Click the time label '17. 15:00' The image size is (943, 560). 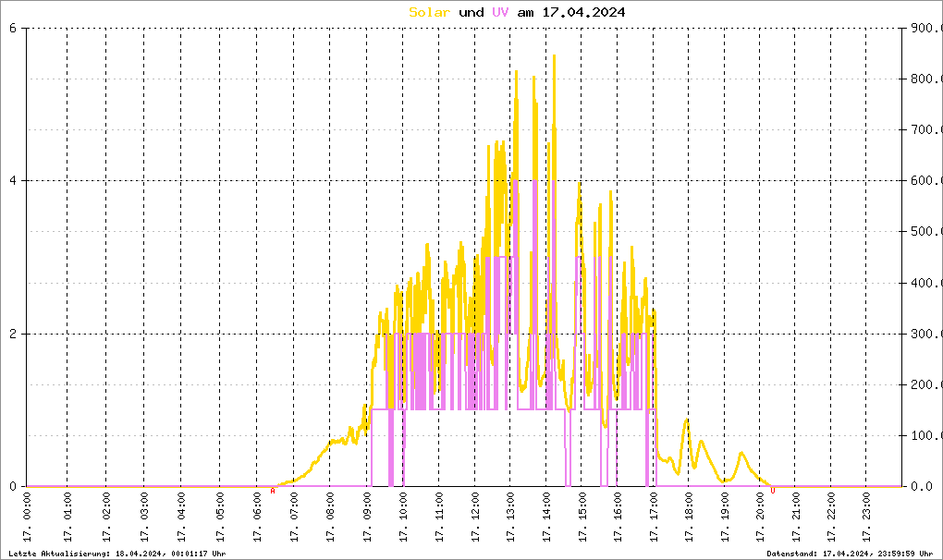pyautogui.click(x=582, y=517)
